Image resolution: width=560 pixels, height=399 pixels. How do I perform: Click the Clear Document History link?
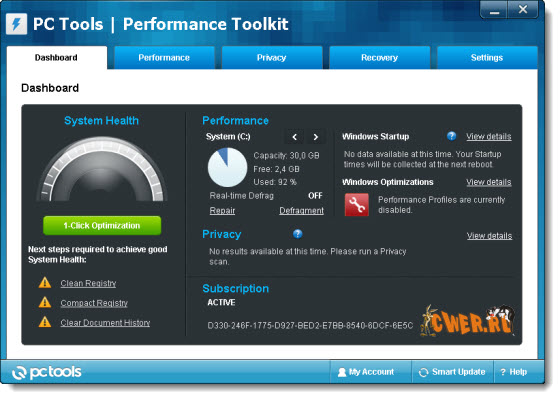point(105,323)
